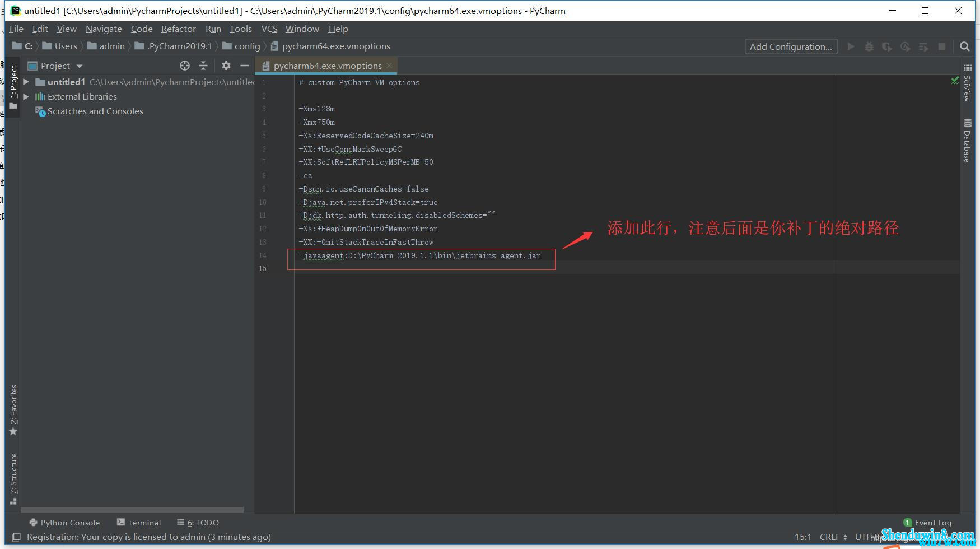980x549 pixels.
Task: Open the File menu
Action: [x=16, y=29]
